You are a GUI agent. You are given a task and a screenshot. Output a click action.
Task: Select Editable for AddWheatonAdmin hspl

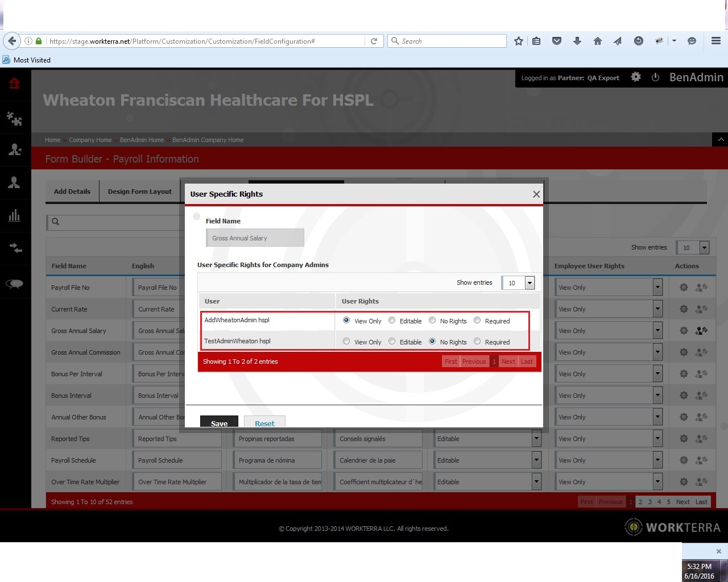[392, 321]
